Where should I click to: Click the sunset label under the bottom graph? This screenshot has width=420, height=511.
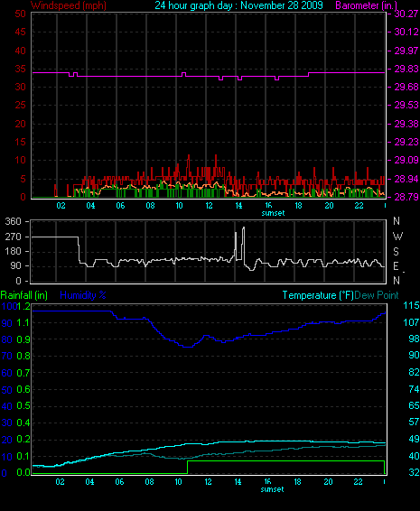coord(272,489)
